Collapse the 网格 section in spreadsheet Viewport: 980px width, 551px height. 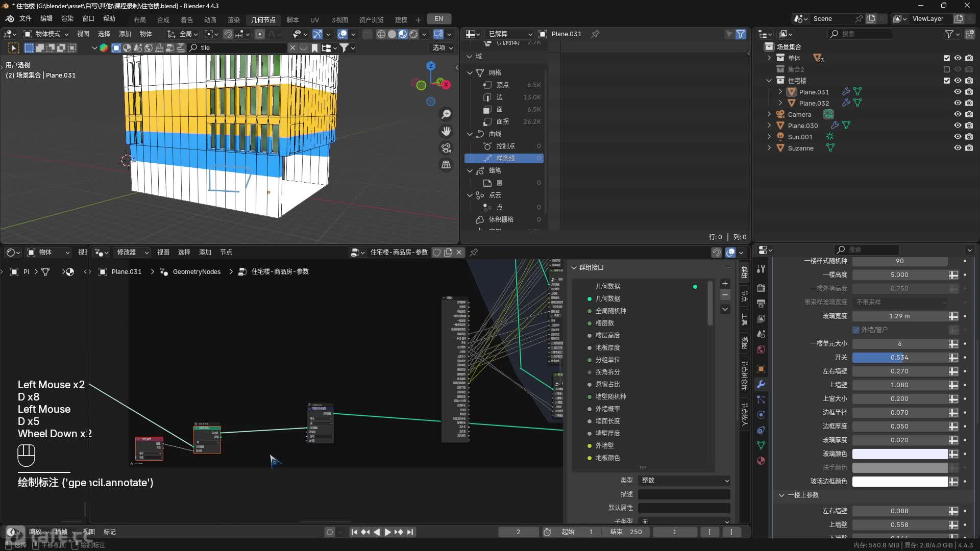point(470,72)
